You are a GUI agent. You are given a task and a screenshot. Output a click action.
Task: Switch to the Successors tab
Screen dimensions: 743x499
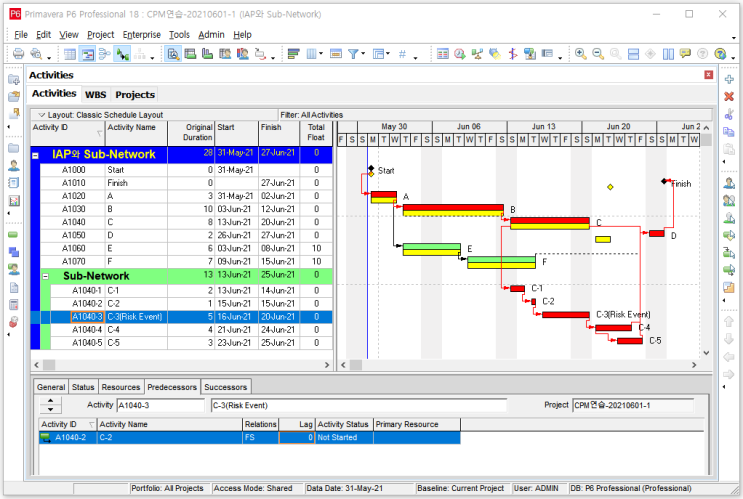point(226,387)
